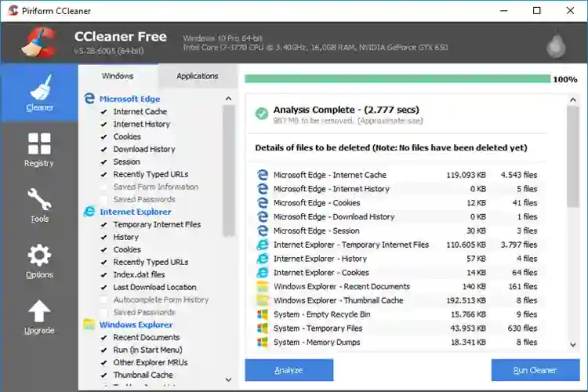Switch to the Applications tab
Image resolution: width=588 pixels, height=392 pixels.
click(198, 76)
